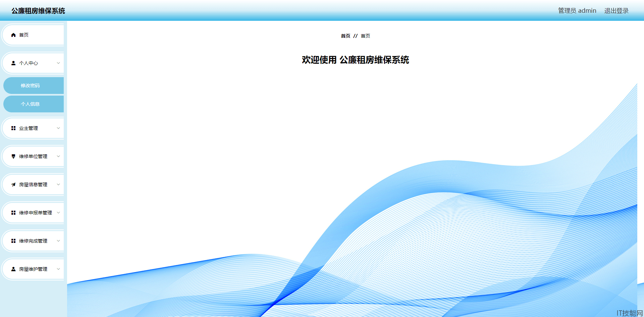The image size is (644, 317).
Task: Click 退出登录 to log out
Action: point(616,11)
